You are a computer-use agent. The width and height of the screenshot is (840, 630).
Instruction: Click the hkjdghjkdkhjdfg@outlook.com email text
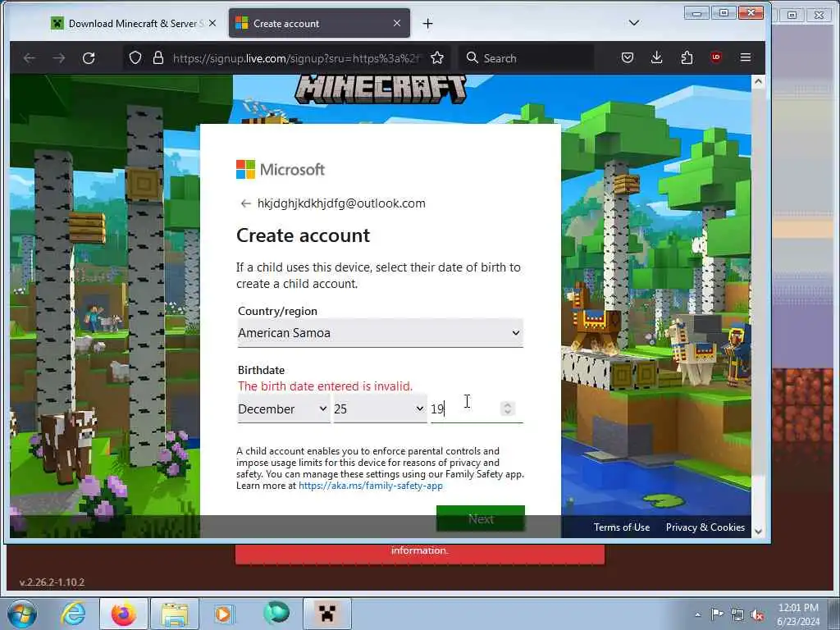[x=341, y=203]
